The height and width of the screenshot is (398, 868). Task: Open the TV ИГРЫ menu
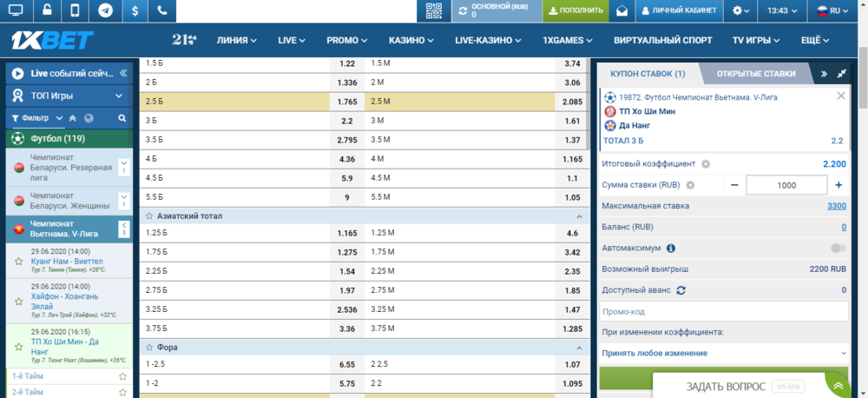click(756, 40)
